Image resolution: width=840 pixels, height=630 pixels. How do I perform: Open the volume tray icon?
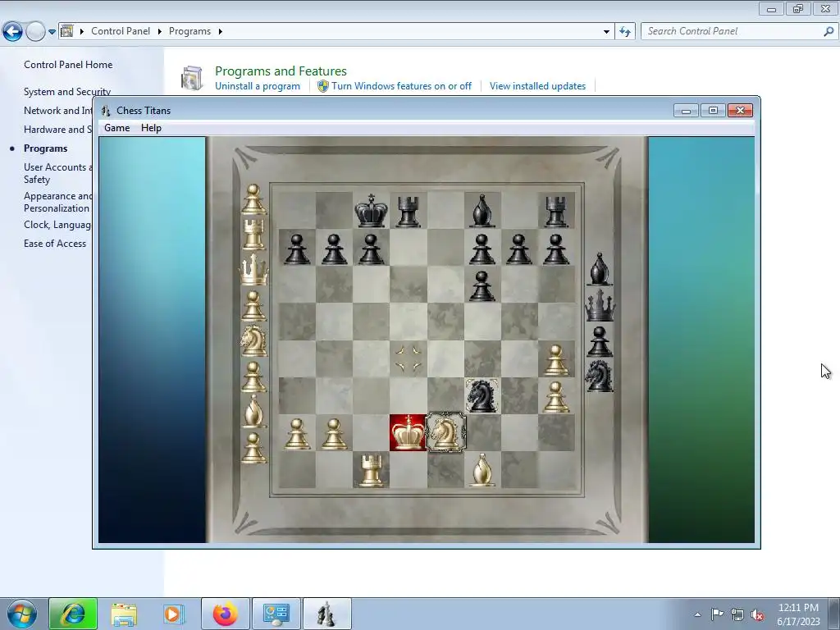757,614
